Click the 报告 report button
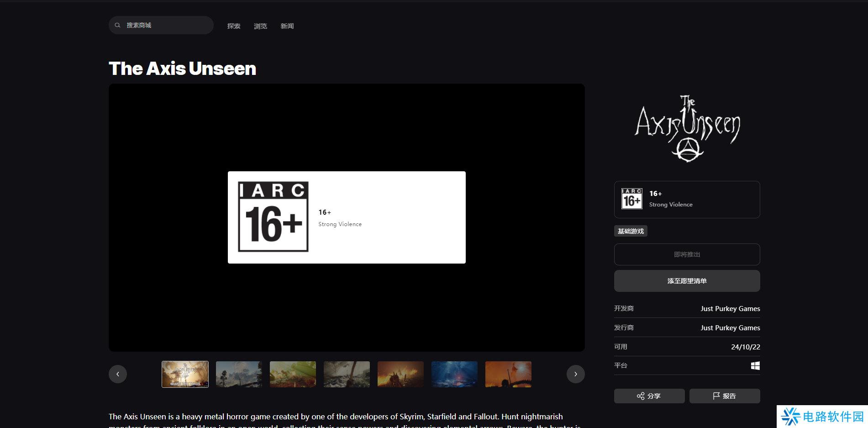The image size is (868, 428). point(724,396)
